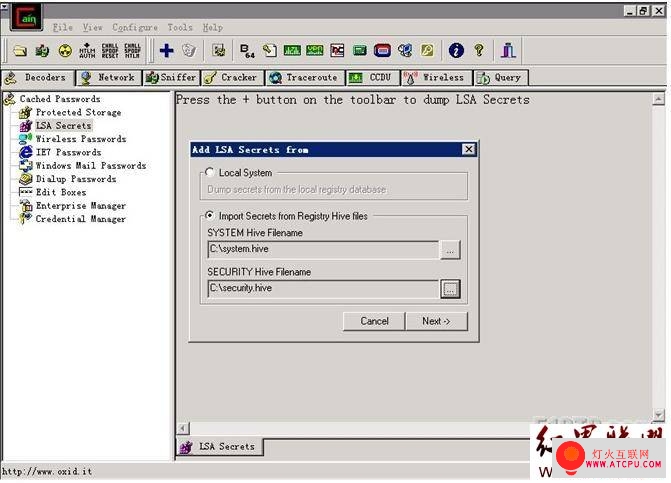Click the CHALL SPOOF NTLM icon
Screen dimensions: 671x483
[132, 51]
